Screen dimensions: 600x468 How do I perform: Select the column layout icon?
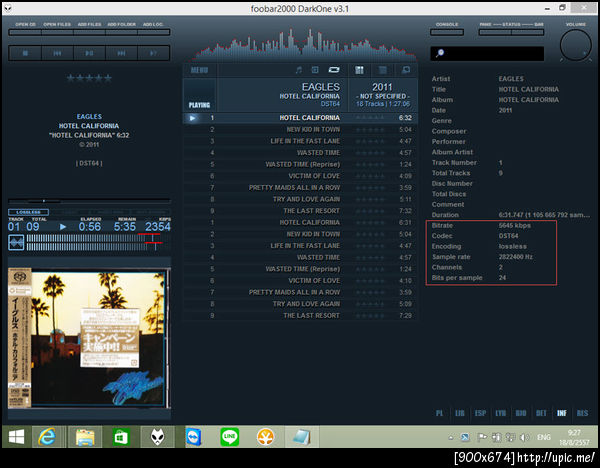click(359, 70)
